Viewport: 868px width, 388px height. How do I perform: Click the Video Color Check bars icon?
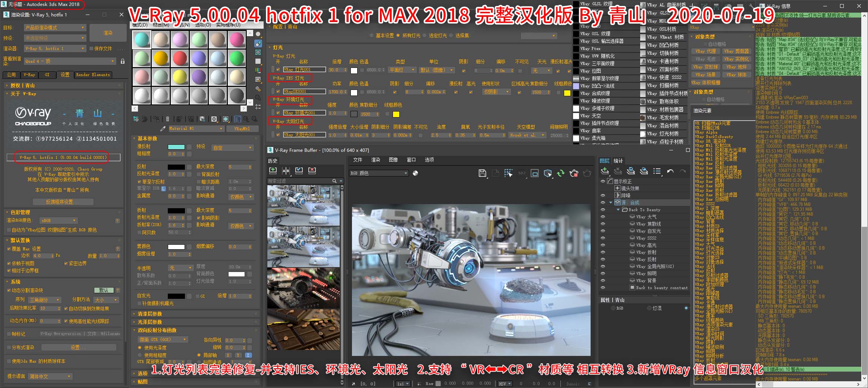click(258, 70)
